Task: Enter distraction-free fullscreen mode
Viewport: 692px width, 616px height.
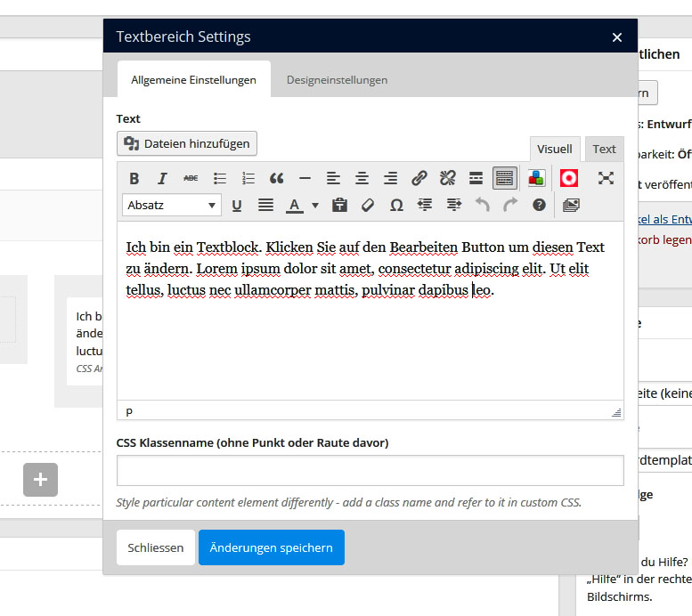Action: tap(606, 178)
